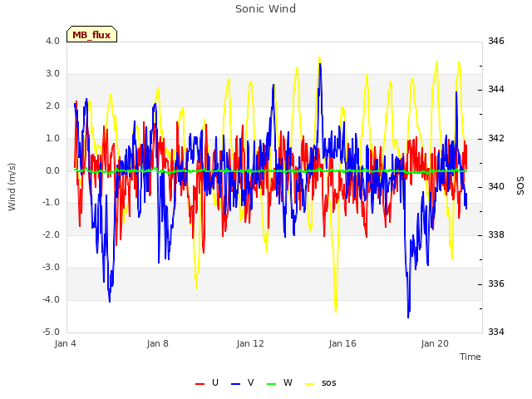Image resolution: width=532 pixels, height=399 pixels.
Task: Click the Jan 16 axis tick label
Action: [342, 343]
